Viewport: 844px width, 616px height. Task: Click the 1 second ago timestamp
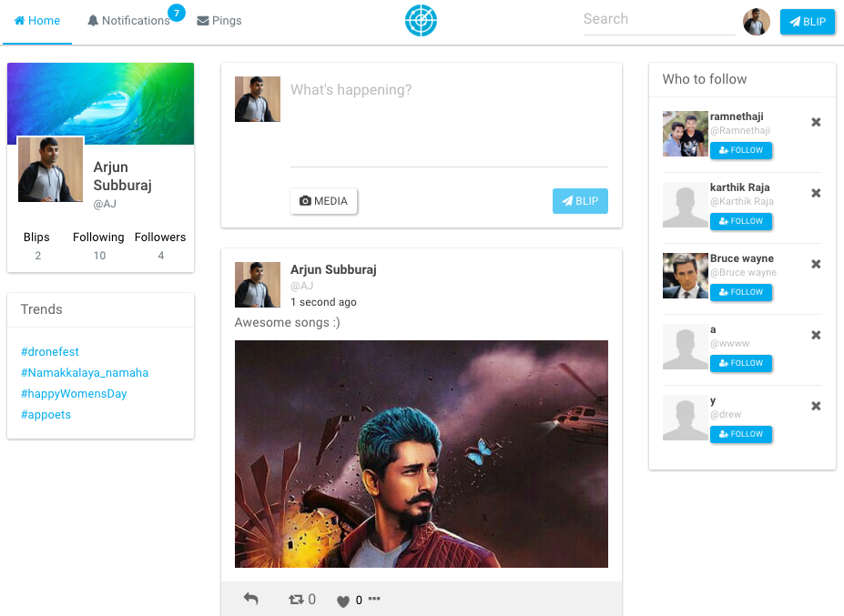(323, 302)
